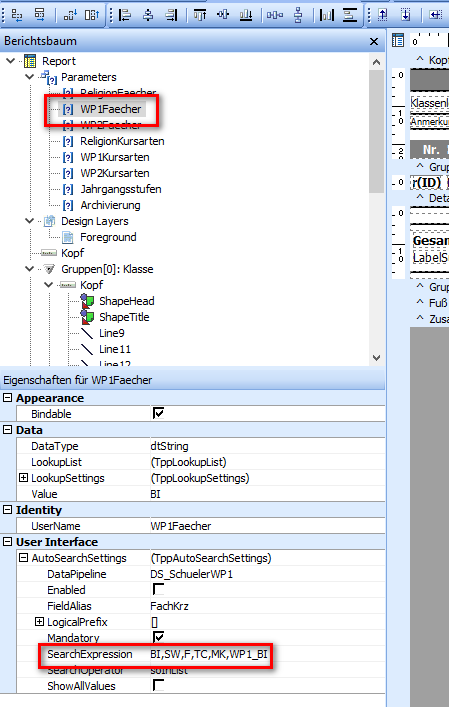
Task: Space selected objects vertically
Action: (298, 15)
